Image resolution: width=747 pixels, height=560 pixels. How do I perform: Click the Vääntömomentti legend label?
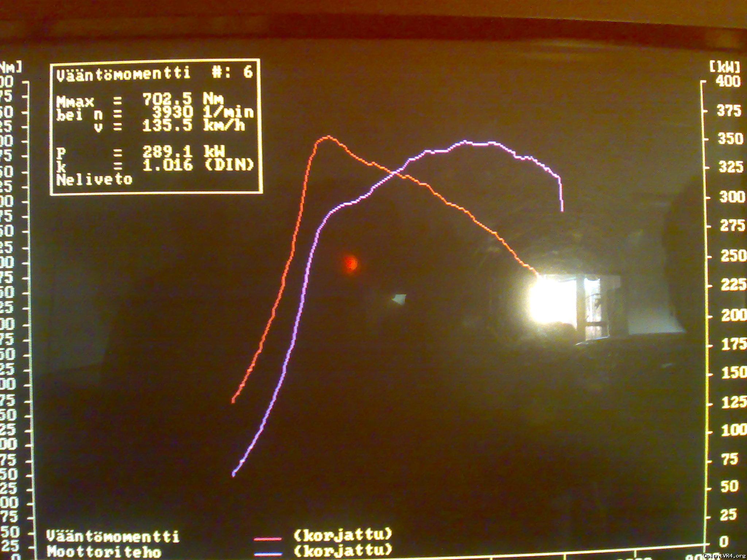tap(113, 537)
